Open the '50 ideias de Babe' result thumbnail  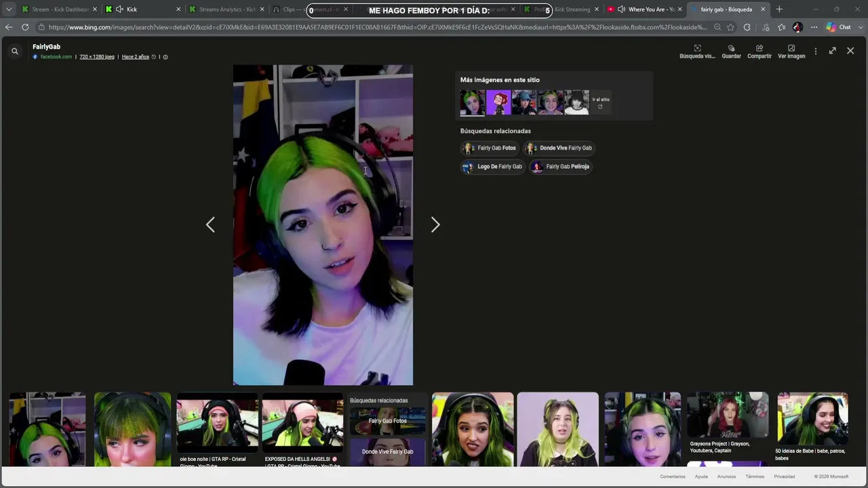812,418
